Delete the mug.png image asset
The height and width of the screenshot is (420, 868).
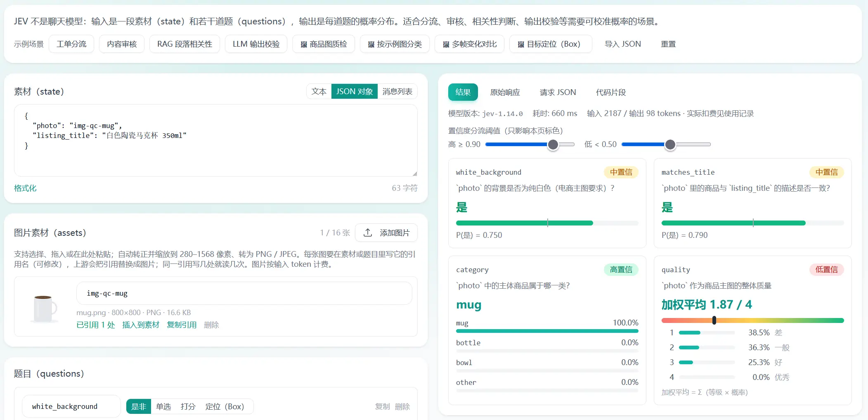tap(211, 325)
